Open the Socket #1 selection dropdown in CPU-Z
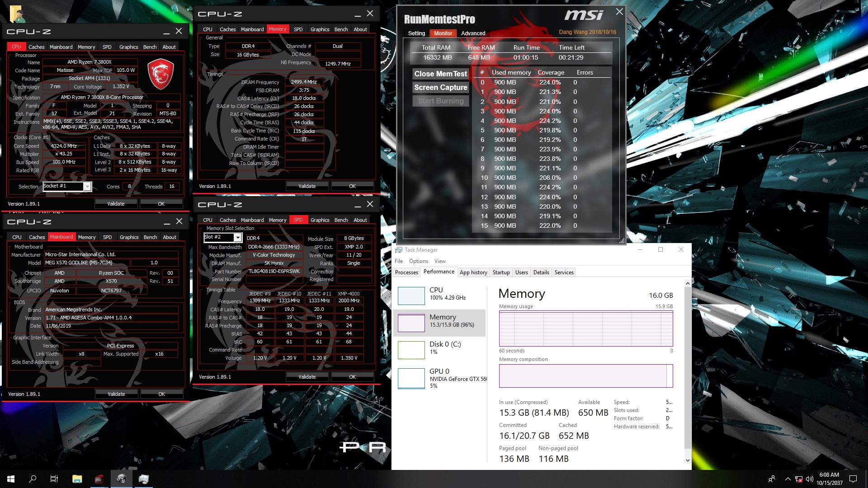 87,187
